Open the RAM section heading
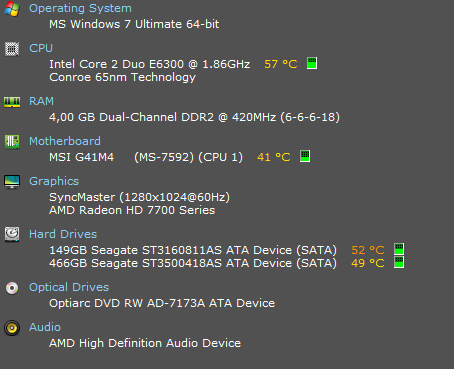This screenshot has width=454, height=369. coord(41,101)
